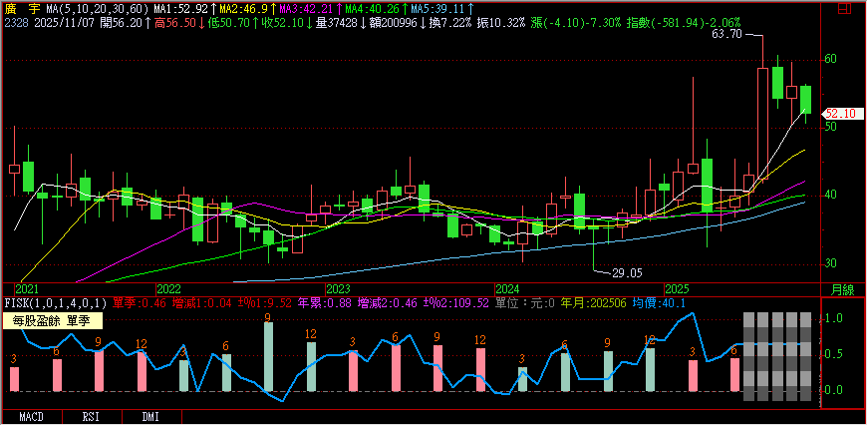The height and width of the screenshot is (426, 868).
Task: Click the blue MA5:39.11 legend value
Action: click(443, 8)
